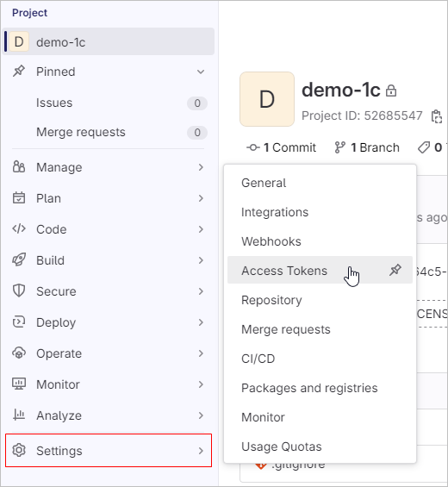448x487 pixels.
Task: Click the Settings gear icon in the sidebar
Action: (19, 450)
